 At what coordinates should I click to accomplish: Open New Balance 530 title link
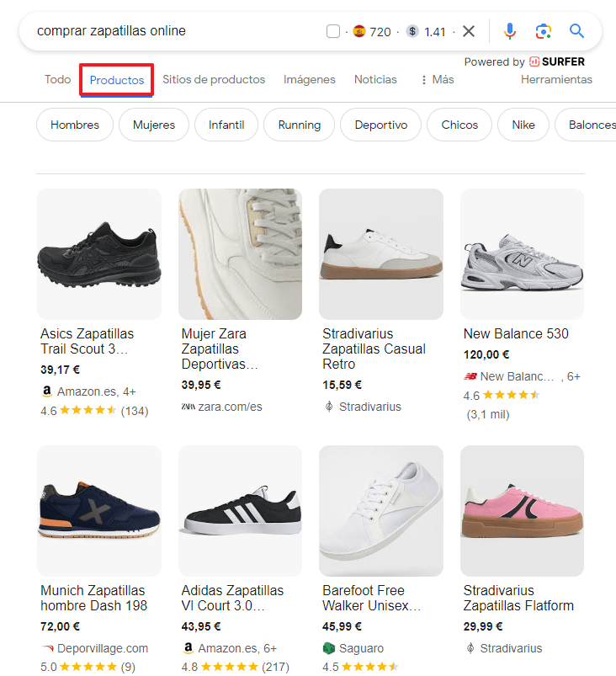516,333
